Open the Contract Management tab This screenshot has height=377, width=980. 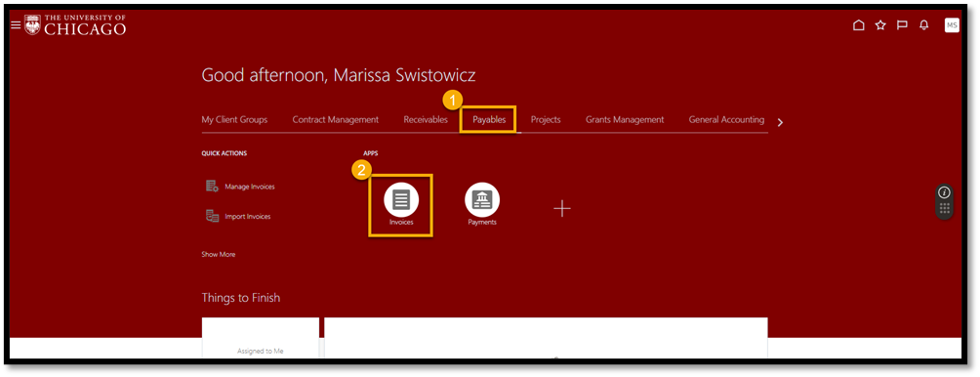(336, 119)
